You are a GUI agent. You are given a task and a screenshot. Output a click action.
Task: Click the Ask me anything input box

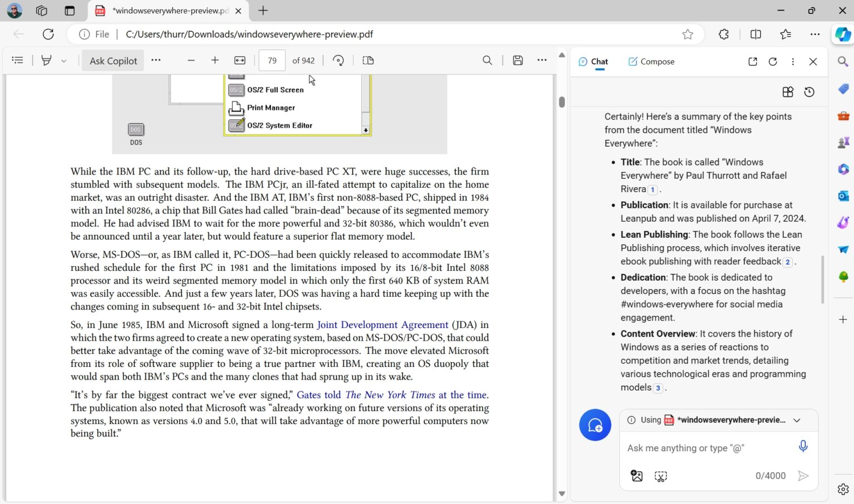(x=708, y=448)
